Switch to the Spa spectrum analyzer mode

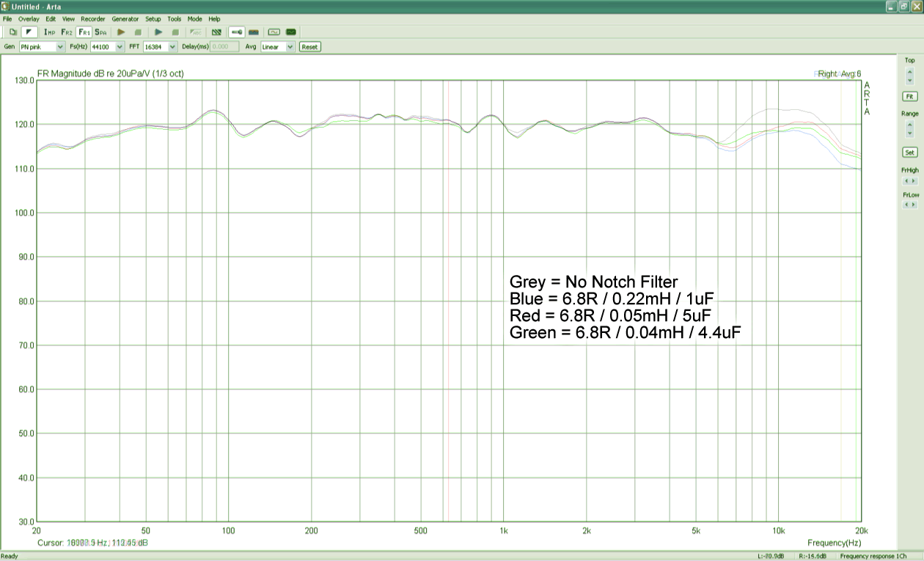click(101, 32)
